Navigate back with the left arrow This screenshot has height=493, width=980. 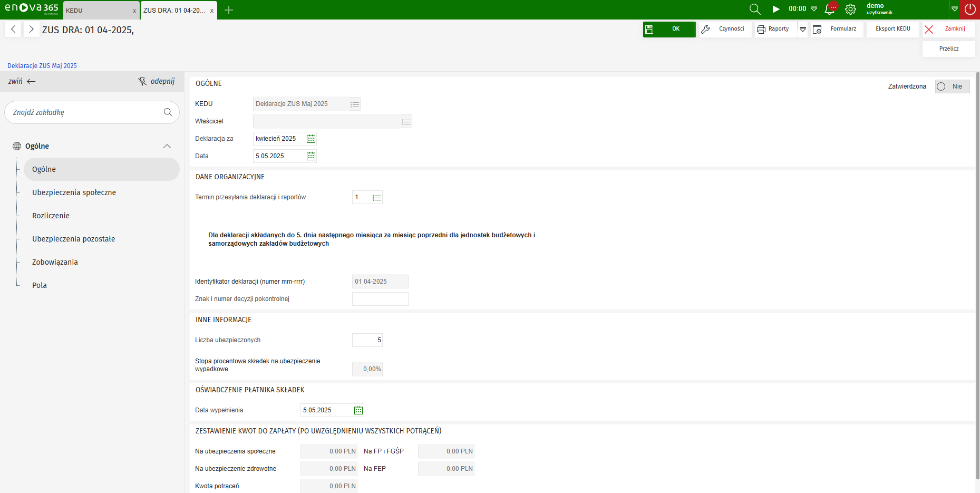[13, 30]
